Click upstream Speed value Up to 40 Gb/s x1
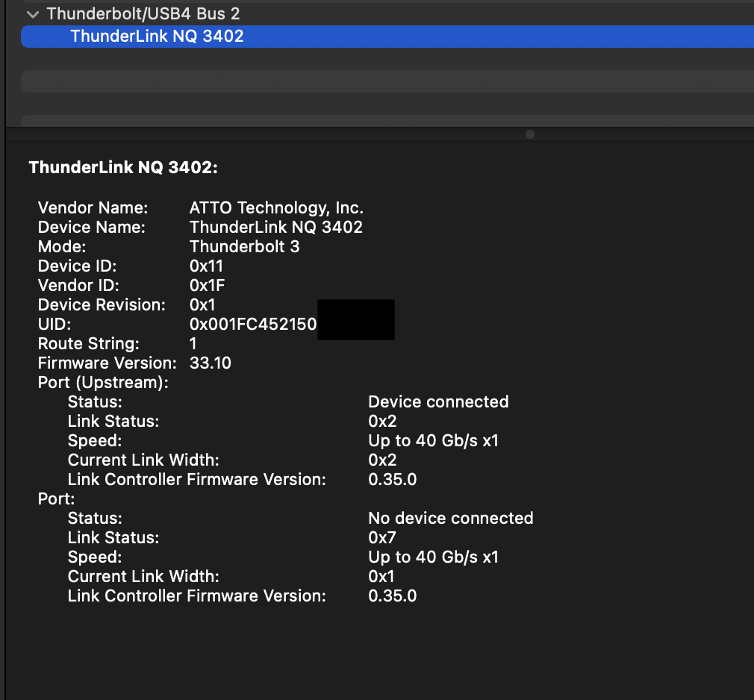 433,441
